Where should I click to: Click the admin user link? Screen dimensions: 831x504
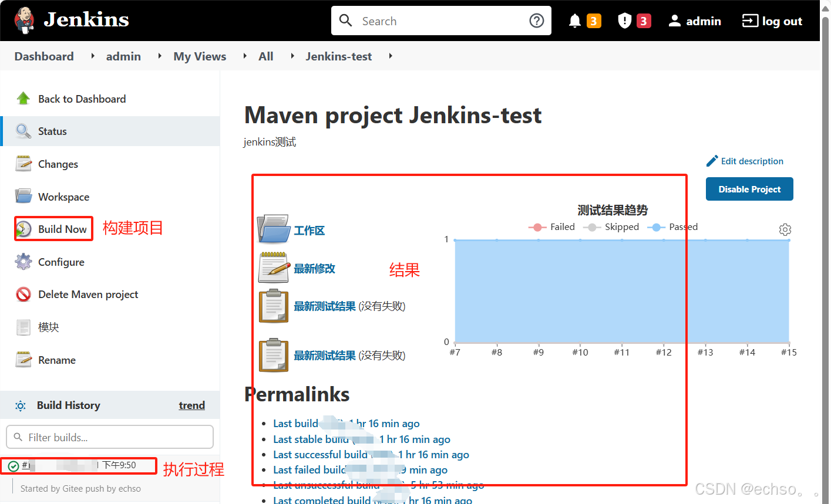click(x=695, y=21)
